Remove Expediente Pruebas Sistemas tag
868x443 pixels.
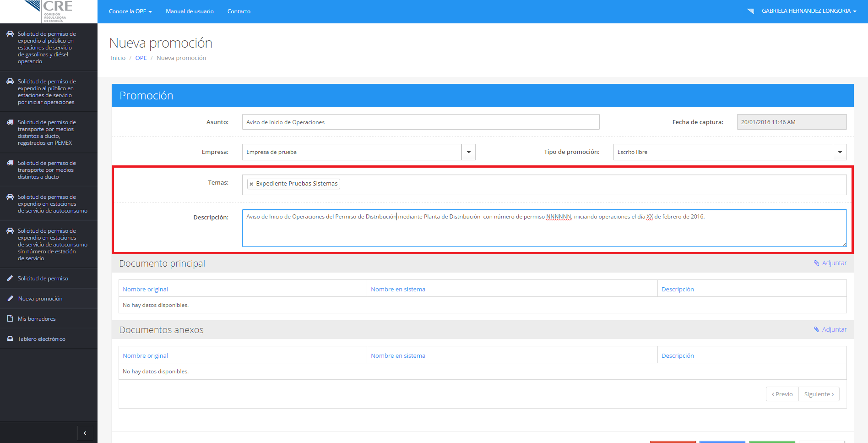point(251,184)
